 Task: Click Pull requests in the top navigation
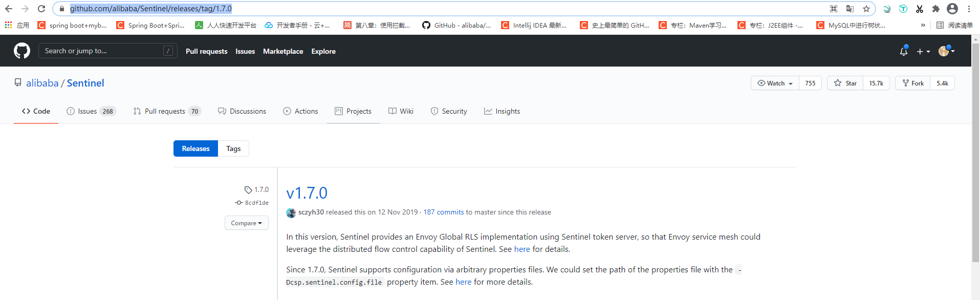tap(206, 51)
